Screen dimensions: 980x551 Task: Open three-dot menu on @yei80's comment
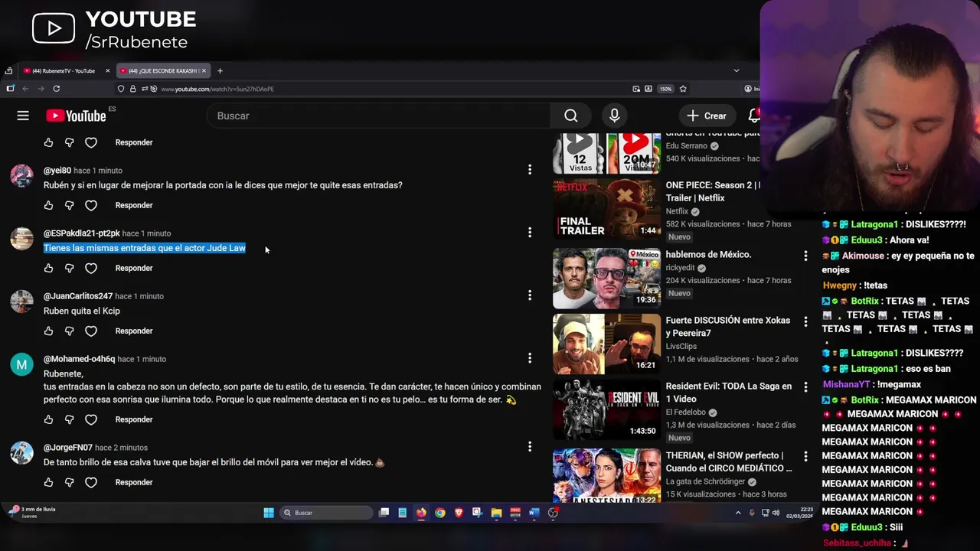529,169
